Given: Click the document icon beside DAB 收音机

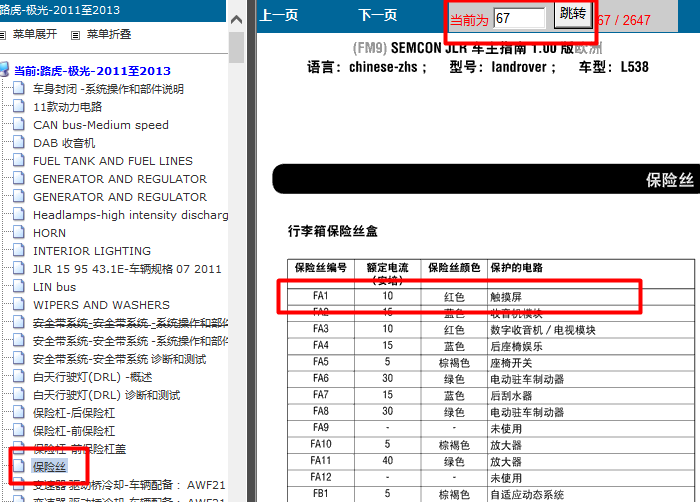Looking at the screenshot, I should tap(19, 143).
